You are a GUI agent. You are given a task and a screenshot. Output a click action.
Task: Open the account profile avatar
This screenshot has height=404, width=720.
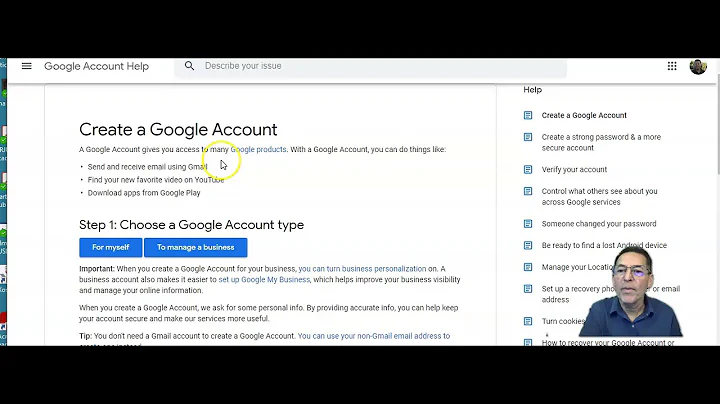pos(698,67)
